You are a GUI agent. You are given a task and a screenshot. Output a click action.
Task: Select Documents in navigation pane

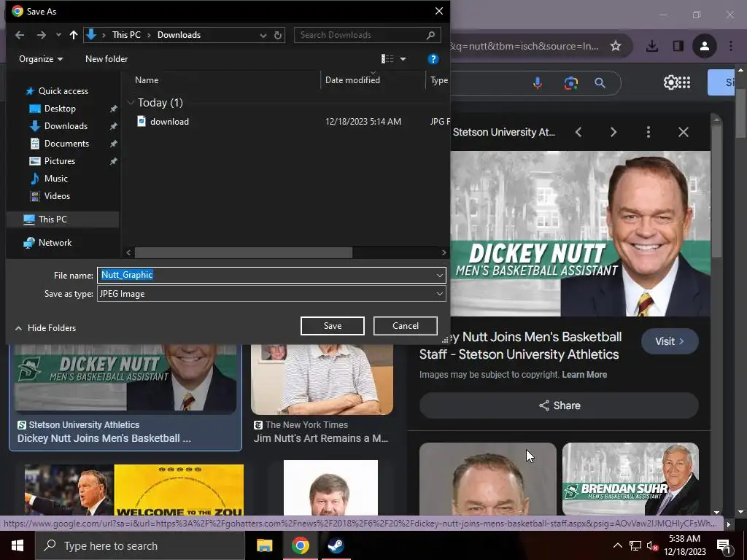(66, 144)
